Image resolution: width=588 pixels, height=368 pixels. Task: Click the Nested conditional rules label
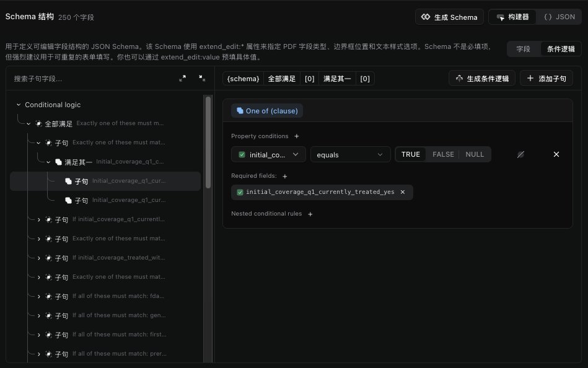click(x=266, y=214)
